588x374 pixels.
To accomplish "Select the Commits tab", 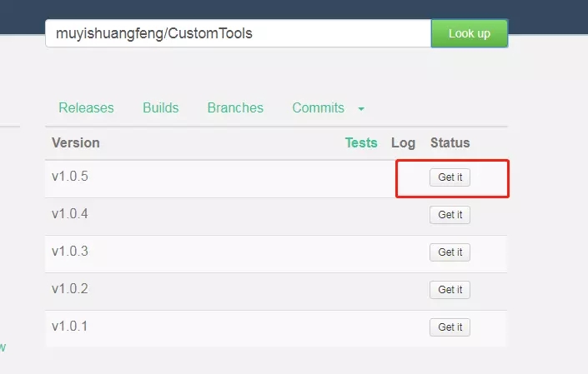I will click(x=318, y=107).
